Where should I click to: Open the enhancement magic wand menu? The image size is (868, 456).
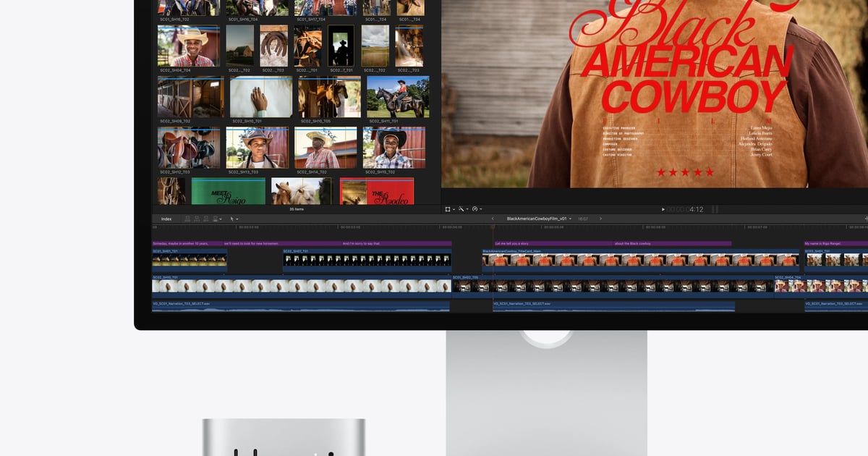coord(463,209)
